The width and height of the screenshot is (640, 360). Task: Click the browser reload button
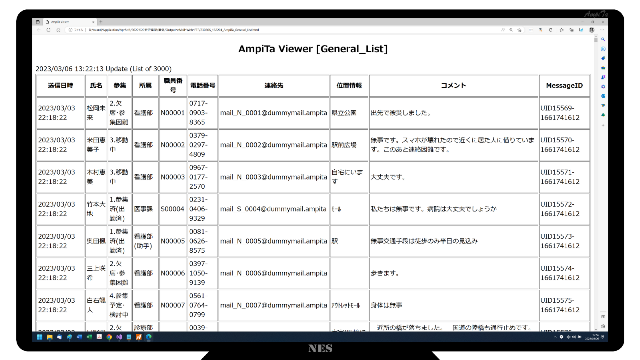[49, 30]
